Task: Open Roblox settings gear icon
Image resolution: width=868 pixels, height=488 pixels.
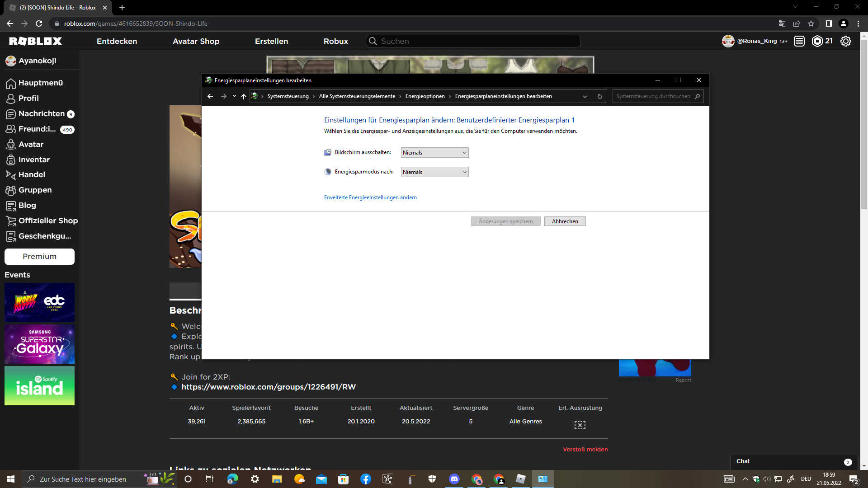Action: pos(845,41)
